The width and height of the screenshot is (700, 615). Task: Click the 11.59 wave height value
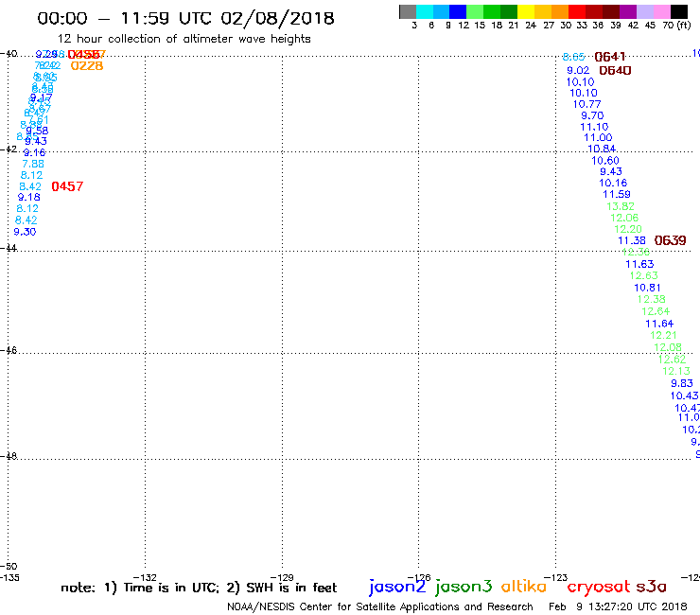(617, 194)
